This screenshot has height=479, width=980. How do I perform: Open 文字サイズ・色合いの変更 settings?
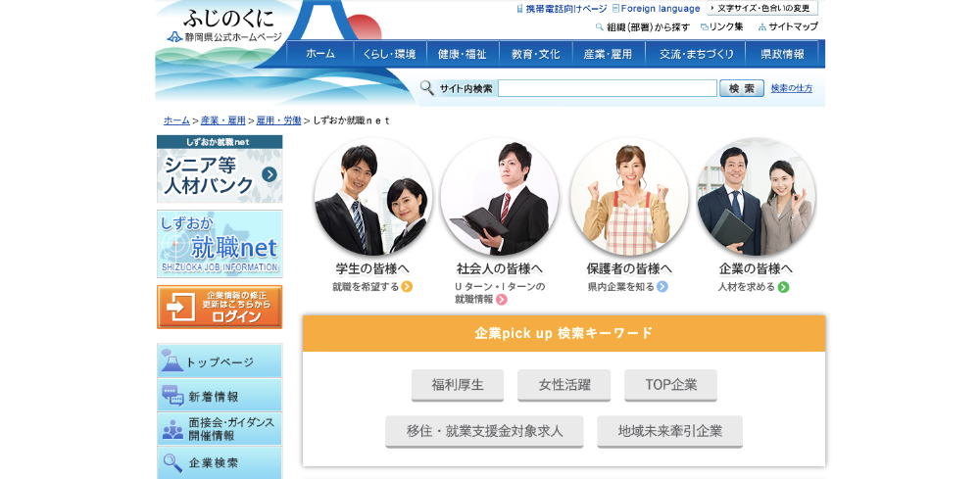pos(761,8)
